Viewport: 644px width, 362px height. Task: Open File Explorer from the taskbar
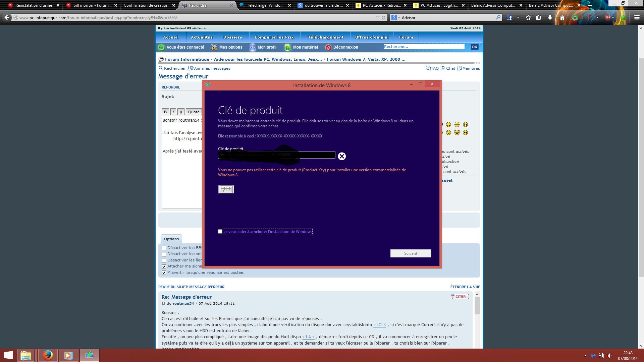click(26, 355)
